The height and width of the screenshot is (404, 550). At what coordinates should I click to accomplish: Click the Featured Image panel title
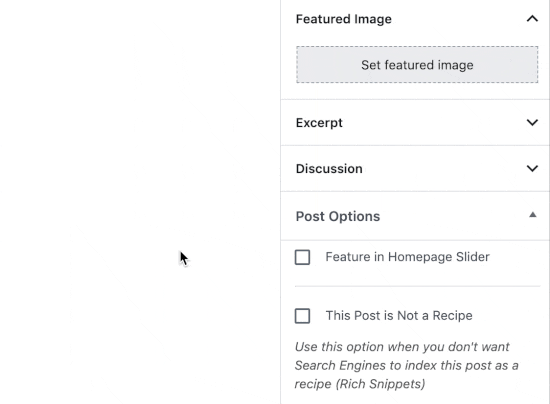[x=343, y=19]
